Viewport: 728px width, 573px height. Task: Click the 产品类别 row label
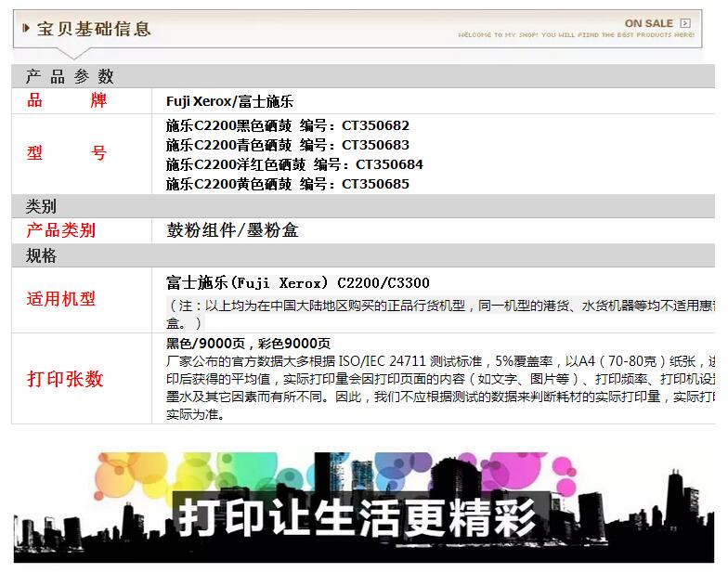pos(61,230)
